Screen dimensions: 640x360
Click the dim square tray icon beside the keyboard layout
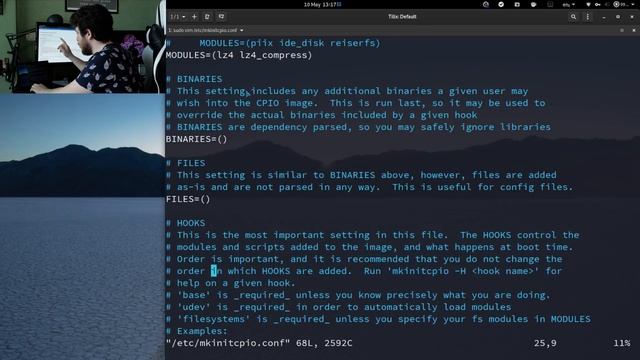click(550, 4)
